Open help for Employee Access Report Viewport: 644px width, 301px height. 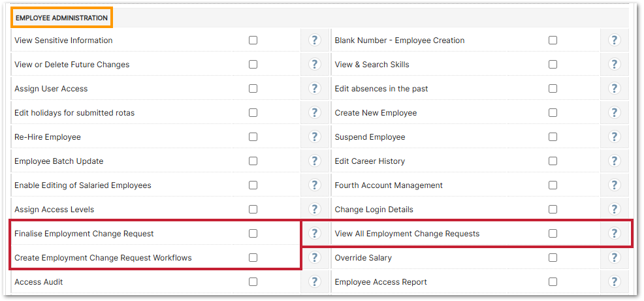614,282
